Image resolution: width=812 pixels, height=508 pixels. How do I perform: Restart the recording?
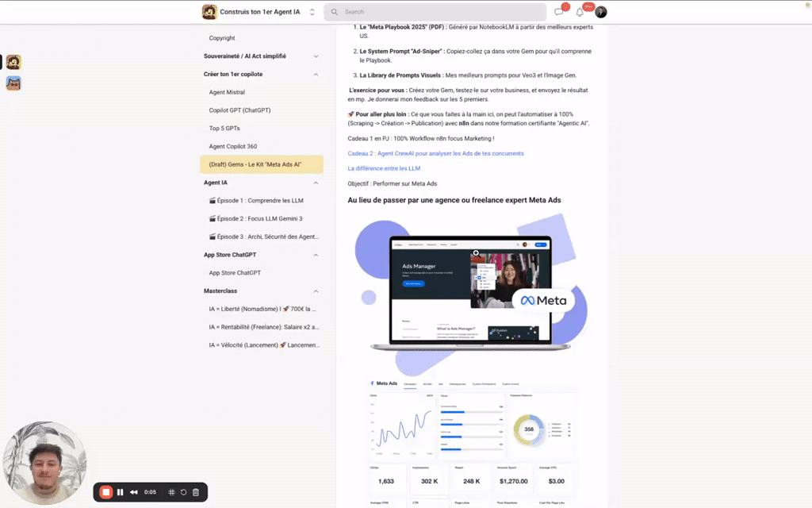(x=184, y=492)
